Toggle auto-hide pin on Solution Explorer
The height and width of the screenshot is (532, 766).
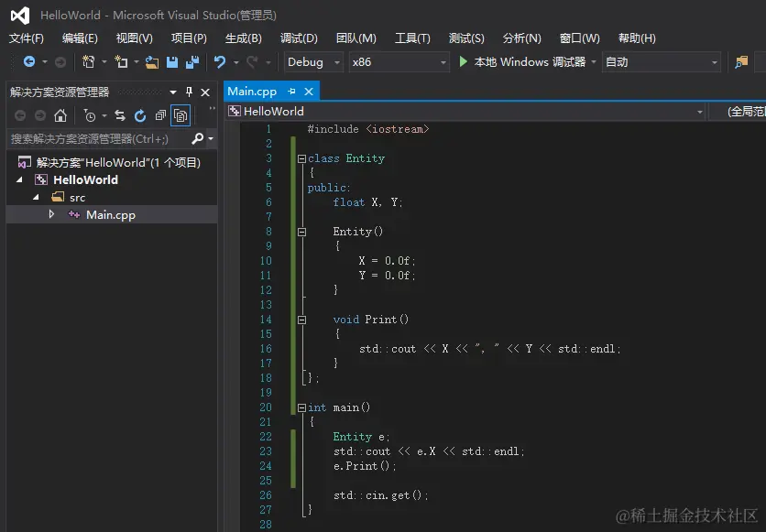click(189, 92)
